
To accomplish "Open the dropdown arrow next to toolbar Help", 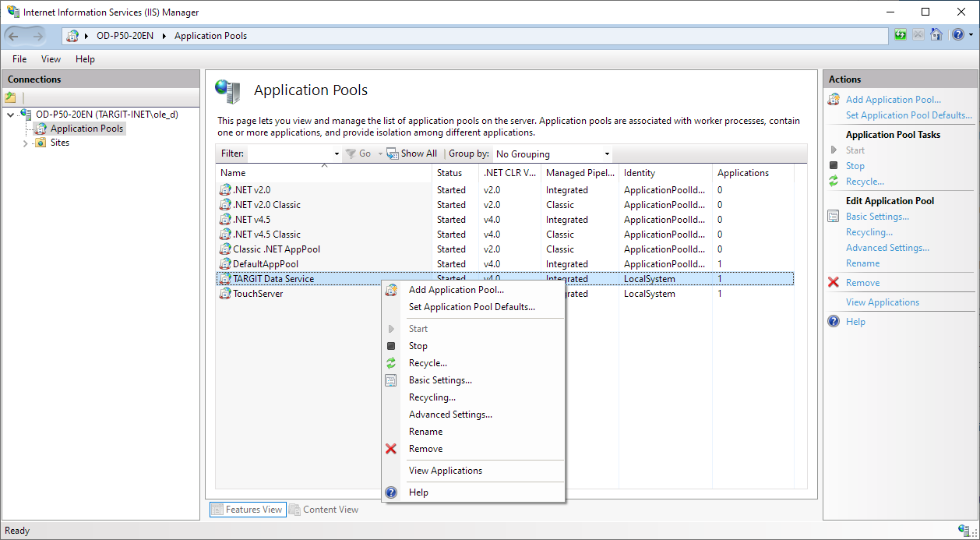I will pyautogui.click(x=970, y=35).
